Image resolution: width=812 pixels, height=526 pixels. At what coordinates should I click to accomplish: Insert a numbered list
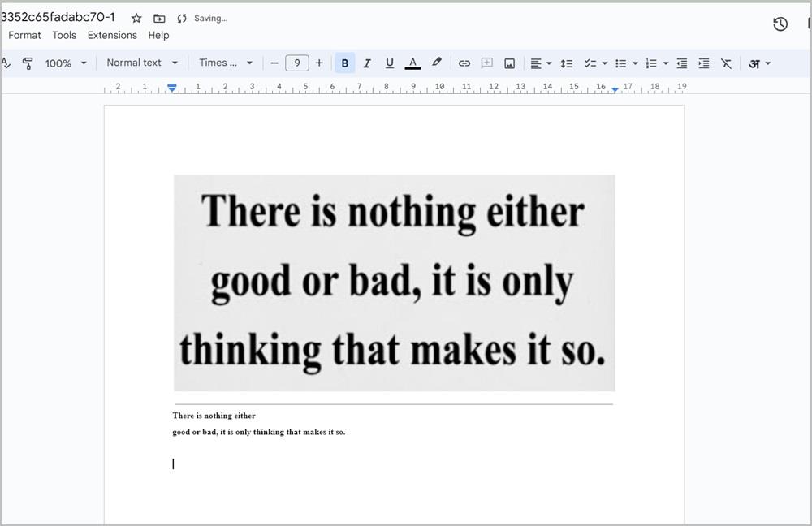(651, 63)
